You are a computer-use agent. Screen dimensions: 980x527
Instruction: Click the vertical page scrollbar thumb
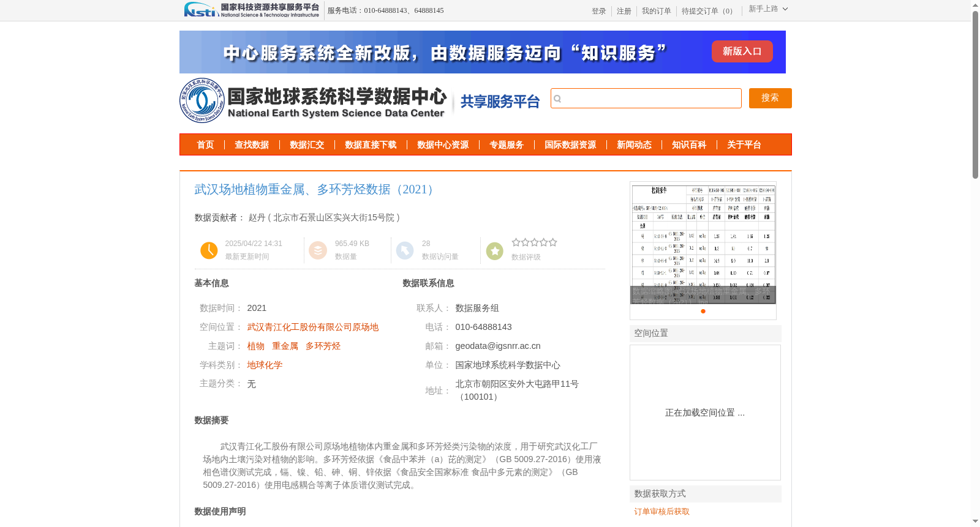tap(976, 95)
